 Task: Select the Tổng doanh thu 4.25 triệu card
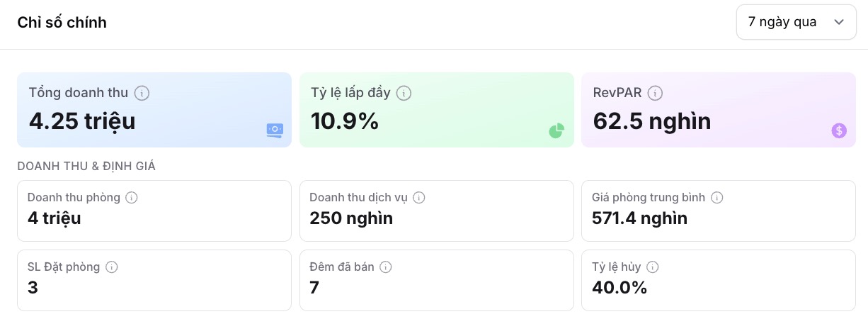coord(154,110)
